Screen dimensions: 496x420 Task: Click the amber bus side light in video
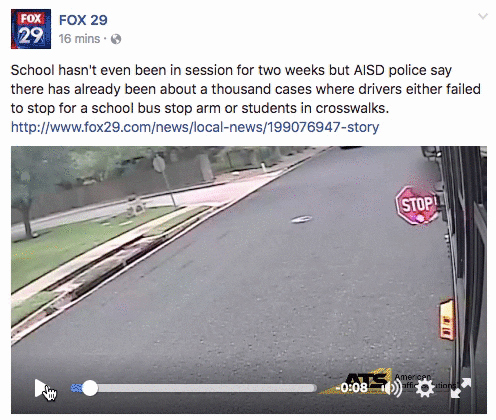pos(447,320)
